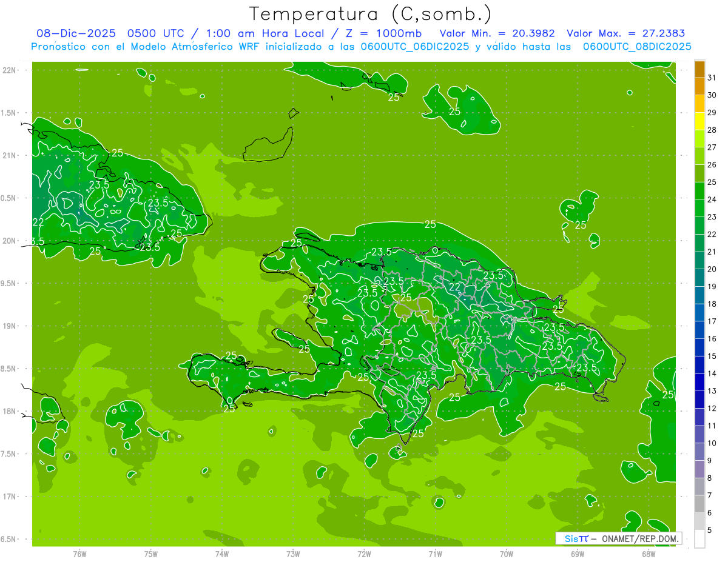This screenshot has width=728, height=562.
Task: Click the longitude axis label 74W
Action: point(222,554)
